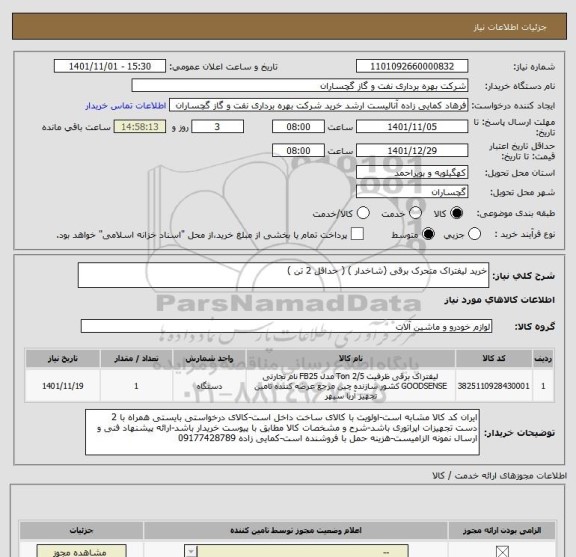
Task: Click the delivery province field کهگیلویه و بویراحمد
Action: pos(412,172)
